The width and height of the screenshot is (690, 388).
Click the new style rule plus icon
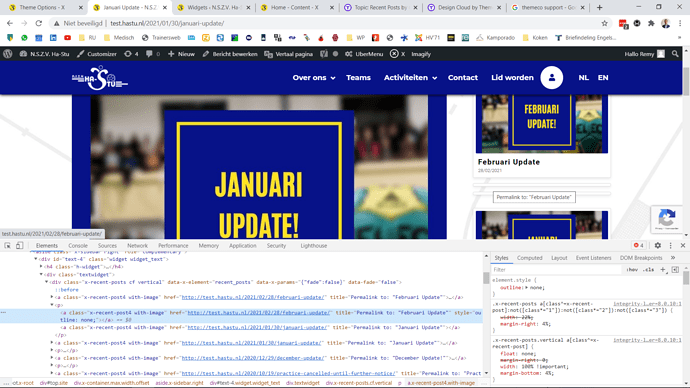(663, 270)
